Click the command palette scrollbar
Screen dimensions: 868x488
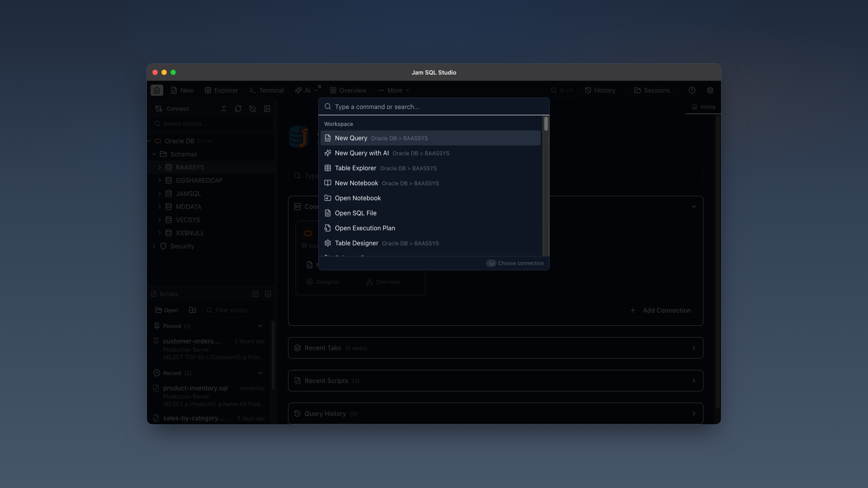pyautogui.click(x=546, y=124)
